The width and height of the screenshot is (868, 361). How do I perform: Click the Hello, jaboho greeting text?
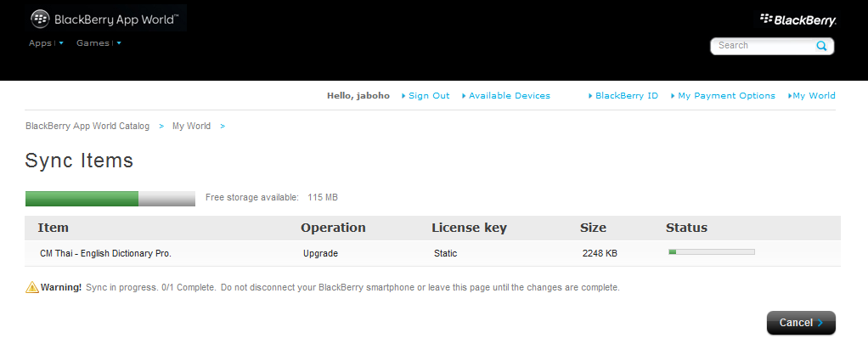[x=358, y=96]
